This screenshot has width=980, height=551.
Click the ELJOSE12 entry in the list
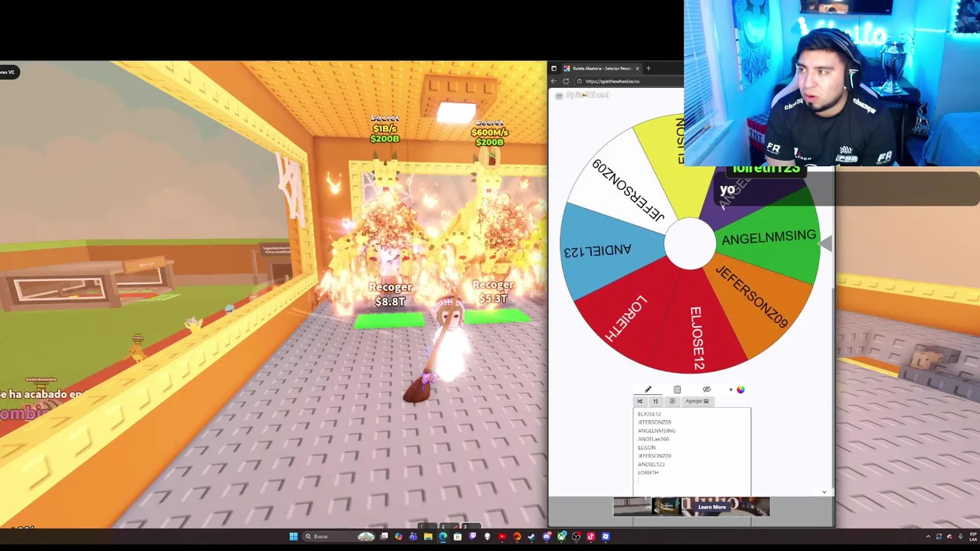pos(649,414)
